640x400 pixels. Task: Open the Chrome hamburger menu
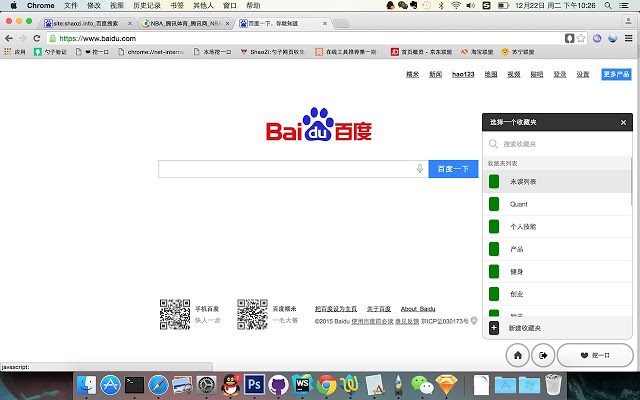coord(629,38)
